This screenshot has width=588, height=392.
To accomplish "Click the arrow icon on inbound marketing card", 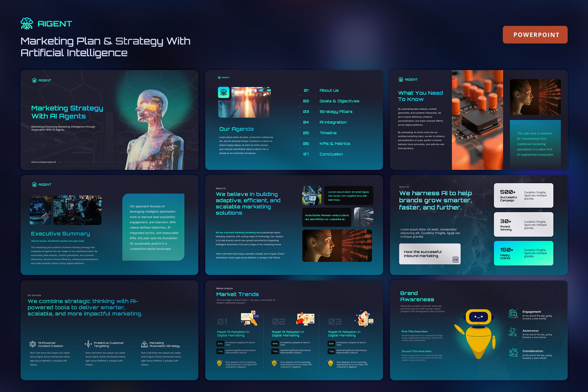I will (456, 260).
